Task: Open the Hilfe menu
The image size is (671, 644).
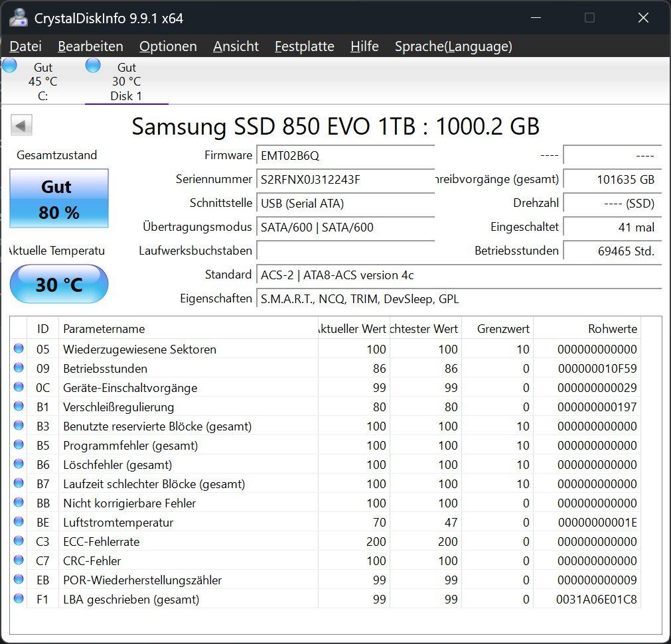Action: pos(364,46)
